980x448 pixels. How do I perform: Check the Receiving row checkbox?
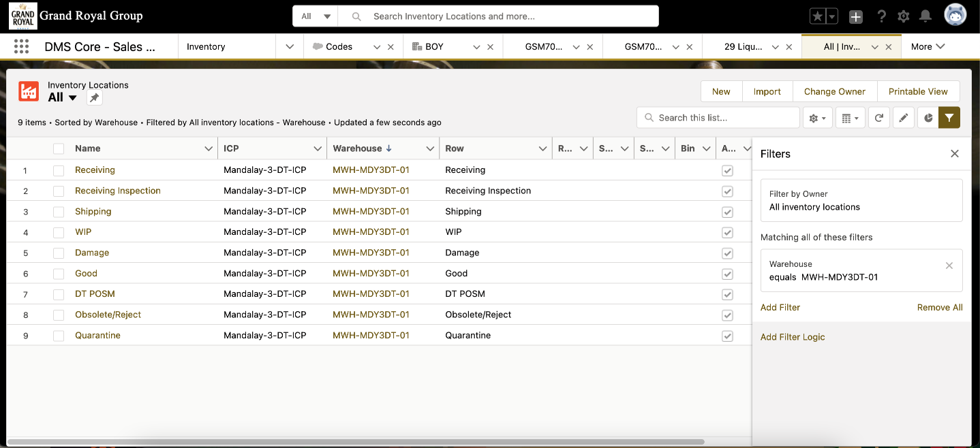(x=59, y=170)
